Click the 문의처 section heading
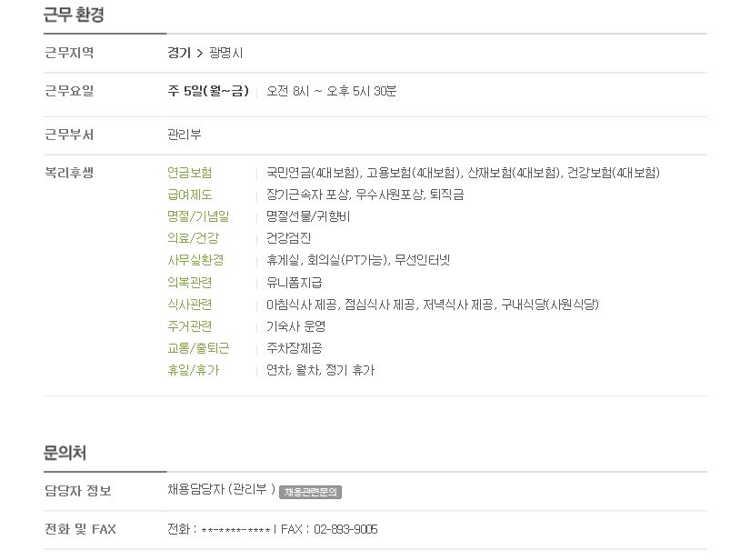Image resolution: width=750 pixels, height=560 pixels. pos(65,453)
